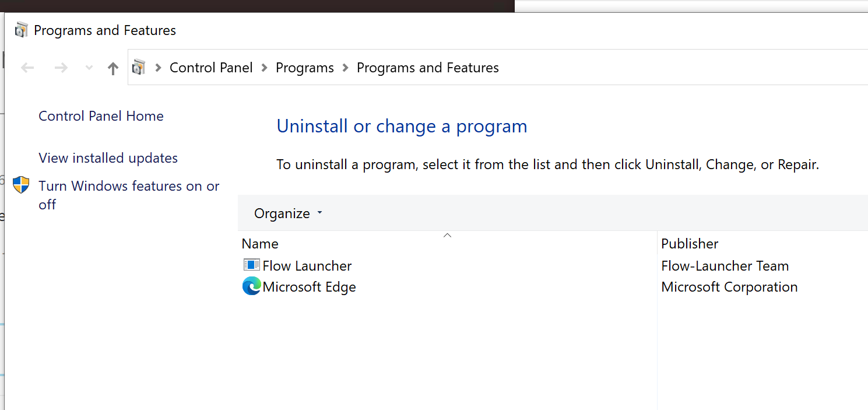The width and height of the screenshot is (868, 410).
Task: Click Programs and Features breadcrumb segment
Action: coord(428,68)
